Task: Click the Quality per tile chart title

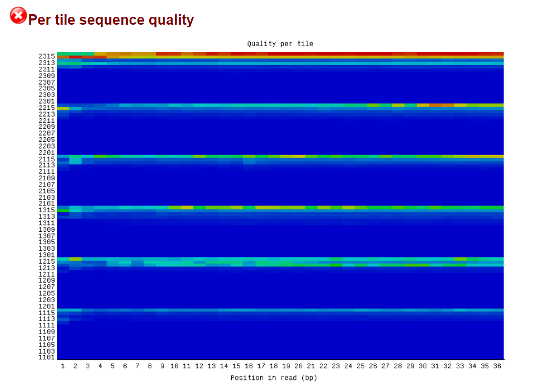Action: click(280, 44)
